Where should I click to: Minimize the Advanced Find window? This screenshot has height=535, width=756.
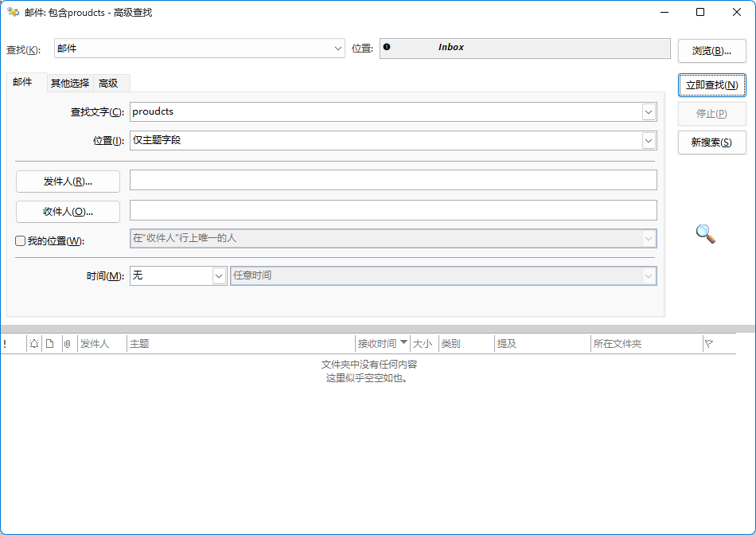point(664,12)
